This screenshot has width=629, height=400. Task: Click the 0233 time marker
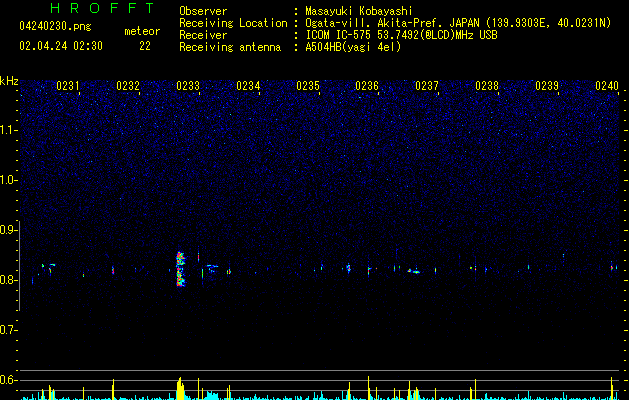point(188,85)
